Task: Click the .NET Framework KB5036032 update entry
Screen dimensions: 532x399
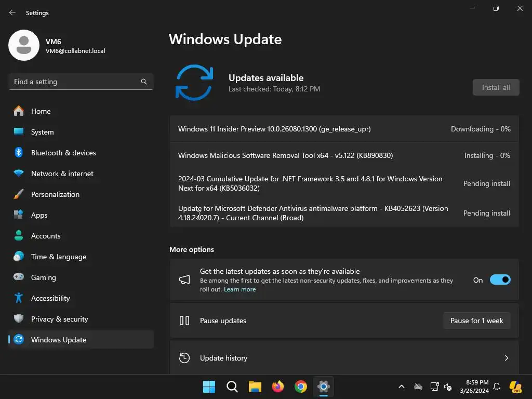Action: pos(344,183)
